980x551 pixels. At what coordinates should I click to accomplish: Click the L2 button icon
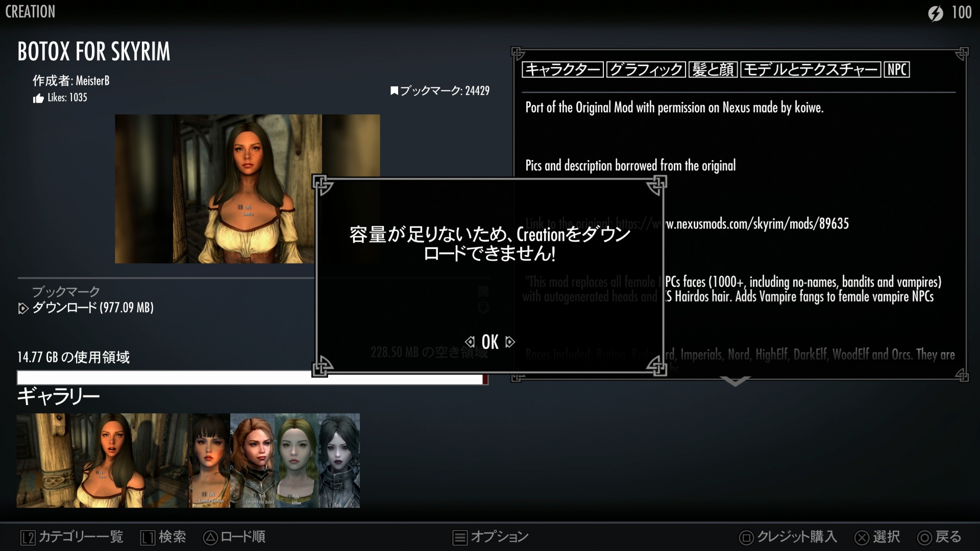(x=28, y=538)
